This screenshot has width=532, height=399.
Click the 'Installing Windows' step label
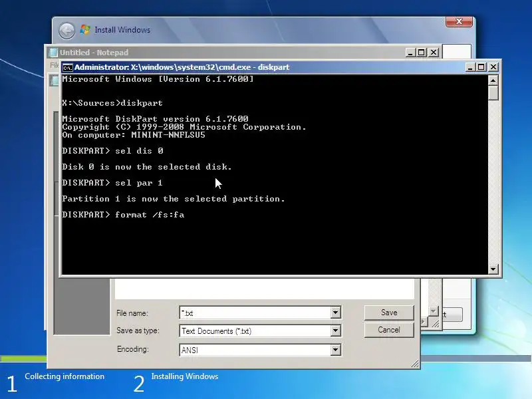pyautogui.click(x=185, y=376)
